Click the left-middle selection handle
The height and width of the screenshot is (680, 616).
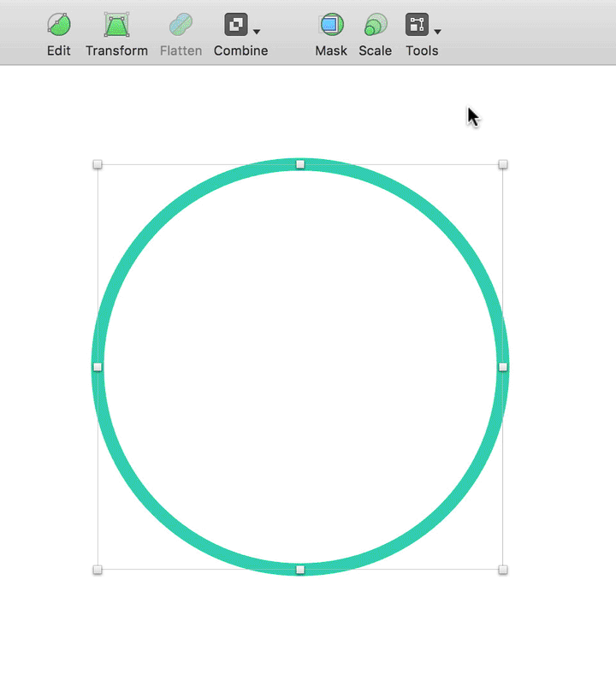click(98, 367)
